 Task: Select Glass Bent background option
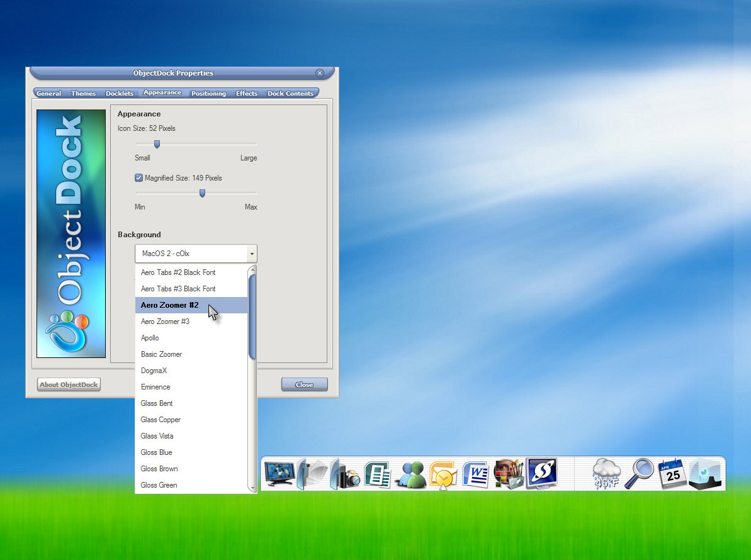coord(191,403)
